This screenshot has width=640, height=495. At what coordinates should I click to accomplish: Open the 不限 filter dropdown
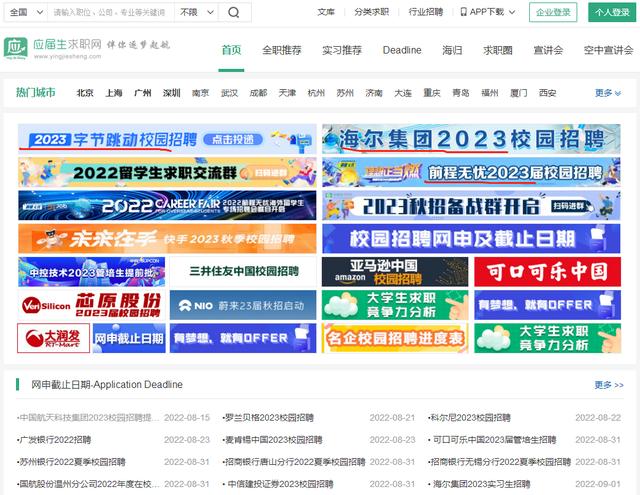point(193,13)
